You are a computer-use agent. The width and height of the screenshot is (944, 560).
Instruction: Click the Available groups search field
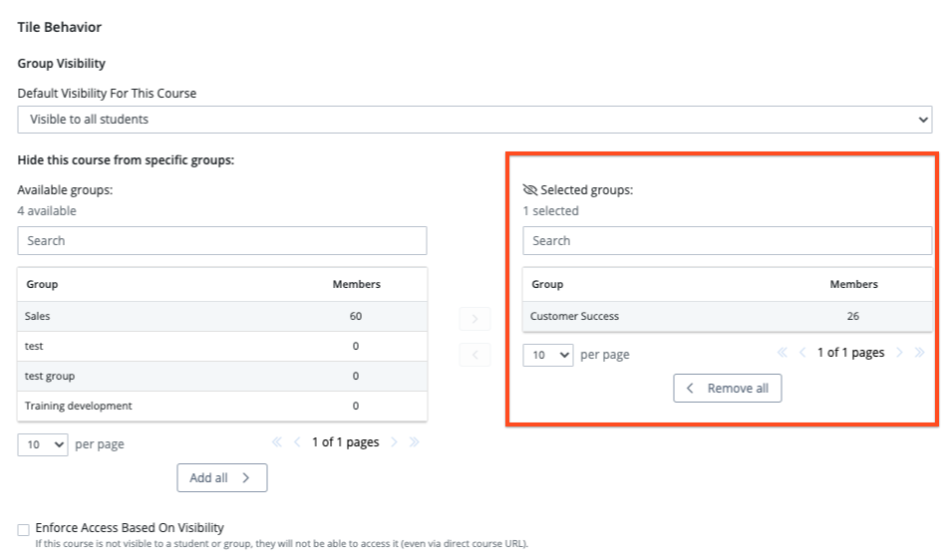coord(221,241)
